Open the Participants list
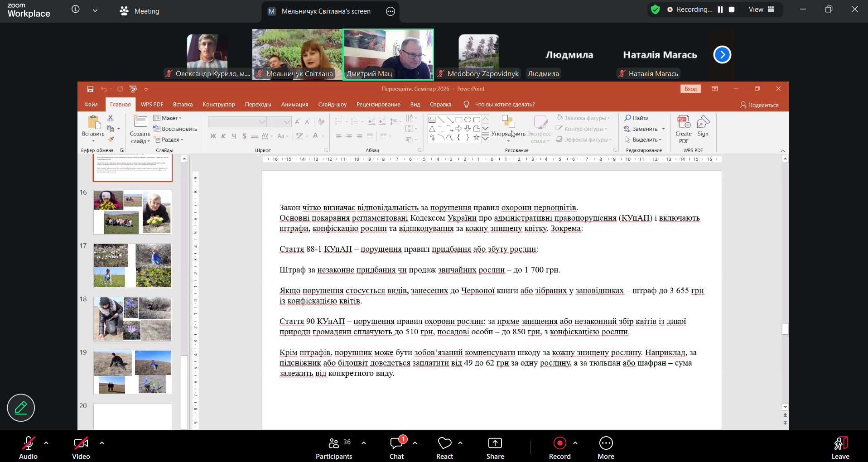Screen dimensions: 868x462 pos(334,447)
